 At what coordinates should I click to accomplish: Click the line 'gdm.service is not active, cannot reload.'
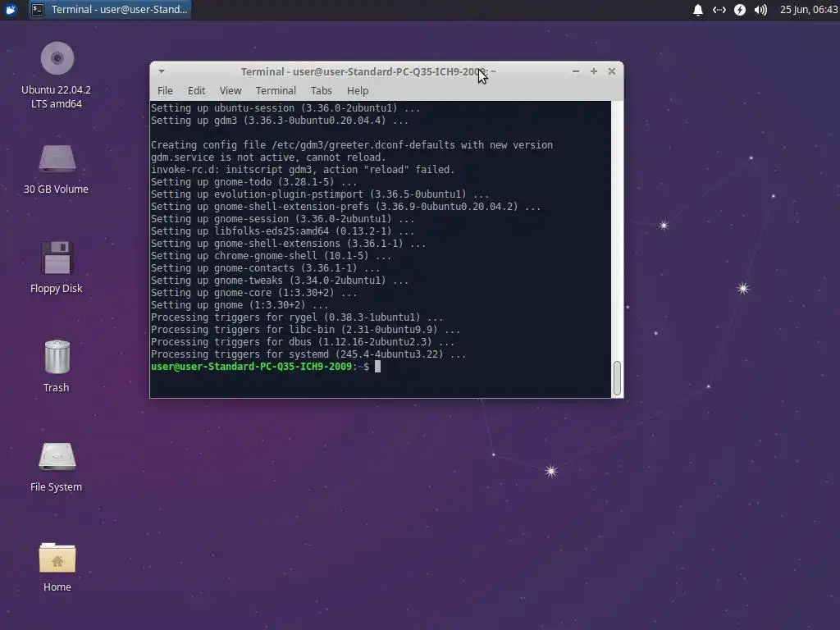coord(268,157)
